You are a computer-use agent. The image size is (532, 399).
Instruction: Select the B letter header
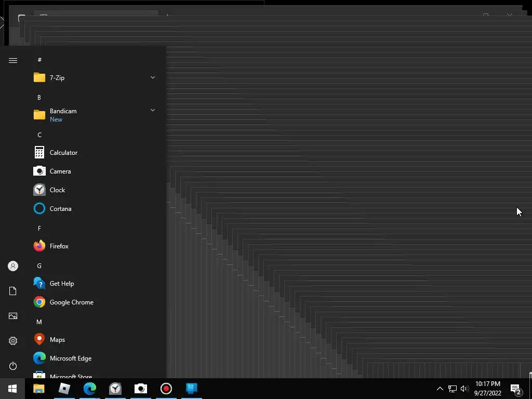click(x=39, y=97)
